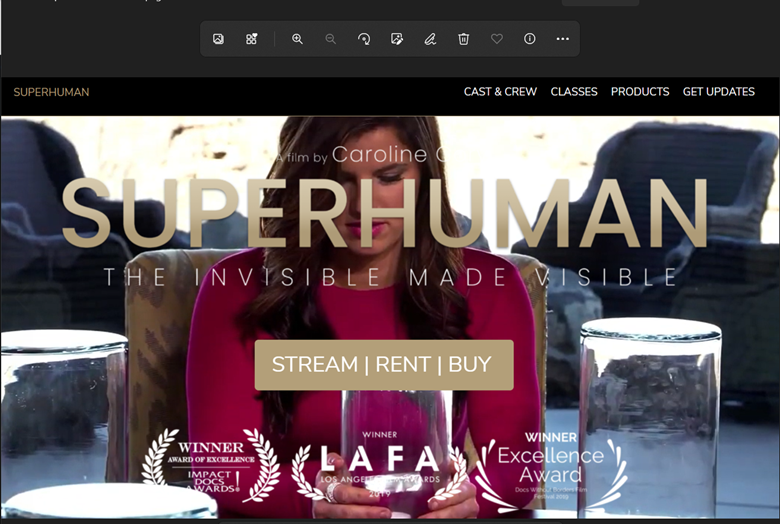Click the LAFA Los Angeles awards laurel

[x=379, y=464]
